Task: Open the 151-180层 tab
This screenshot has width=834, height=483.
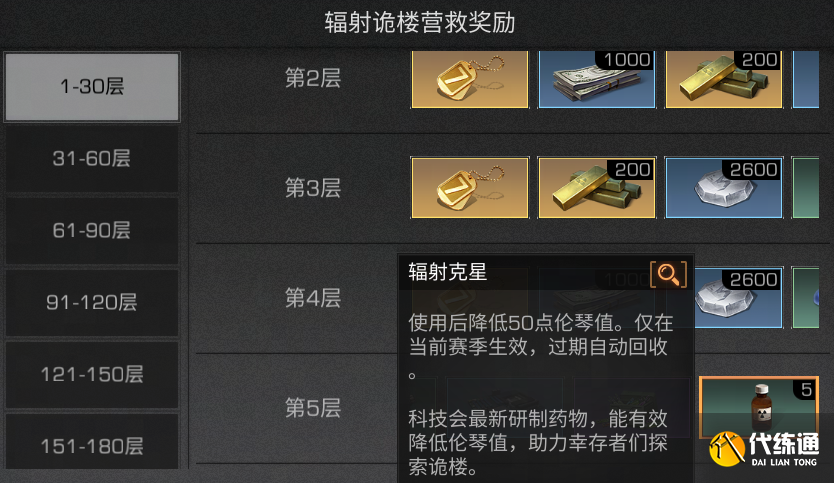Action: 92,443
